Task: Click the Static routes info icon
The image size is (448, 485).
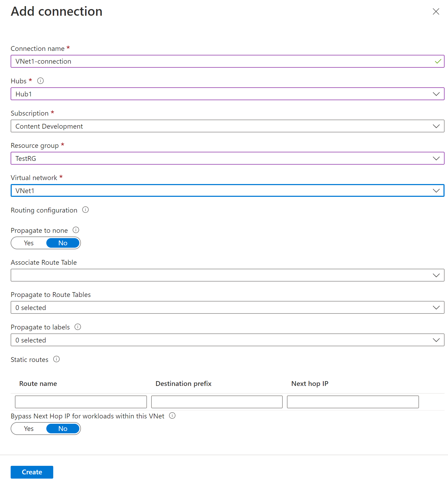Action: tap(56, 359)
